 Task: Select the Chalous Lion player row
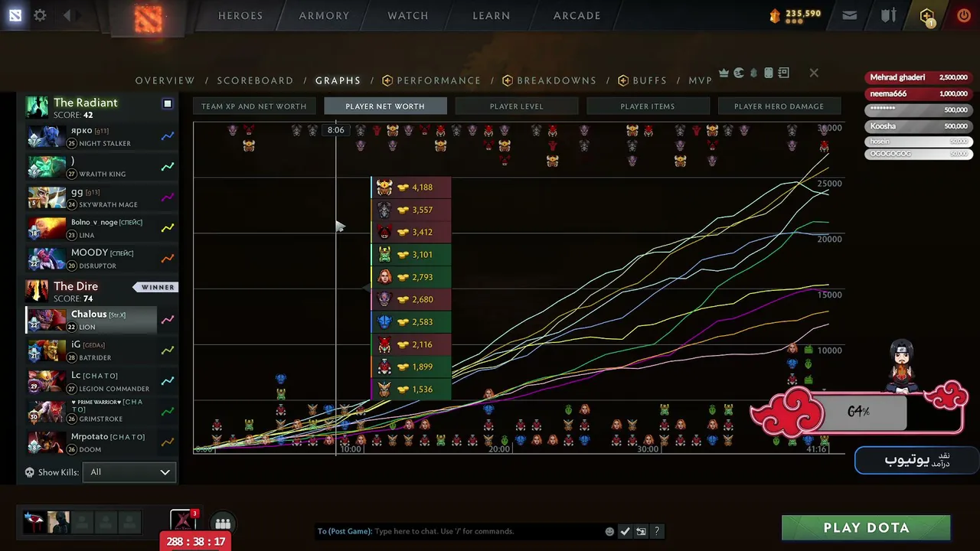[x=91, y=320]
